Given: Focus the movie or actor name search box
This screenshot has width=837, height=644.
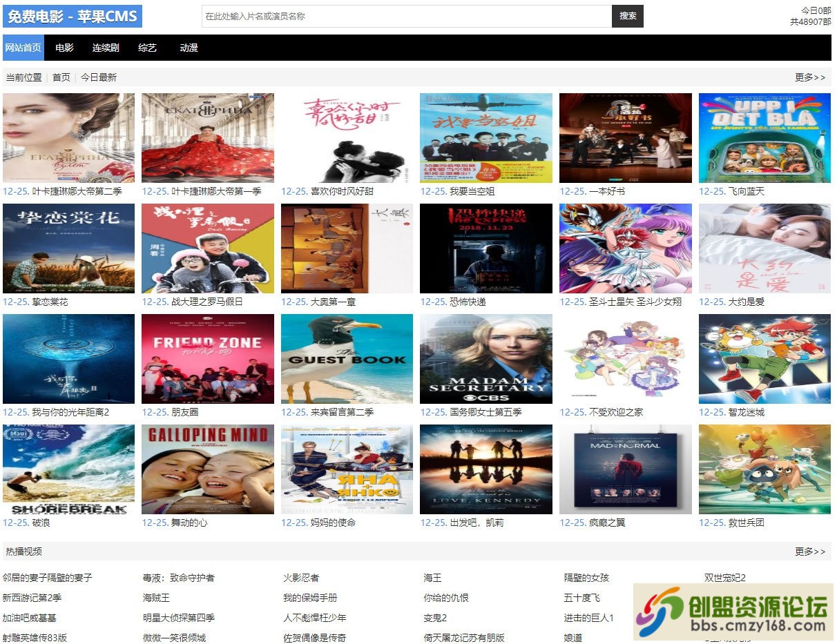Looking at the screenshot, I should click(x=407, y=16).
